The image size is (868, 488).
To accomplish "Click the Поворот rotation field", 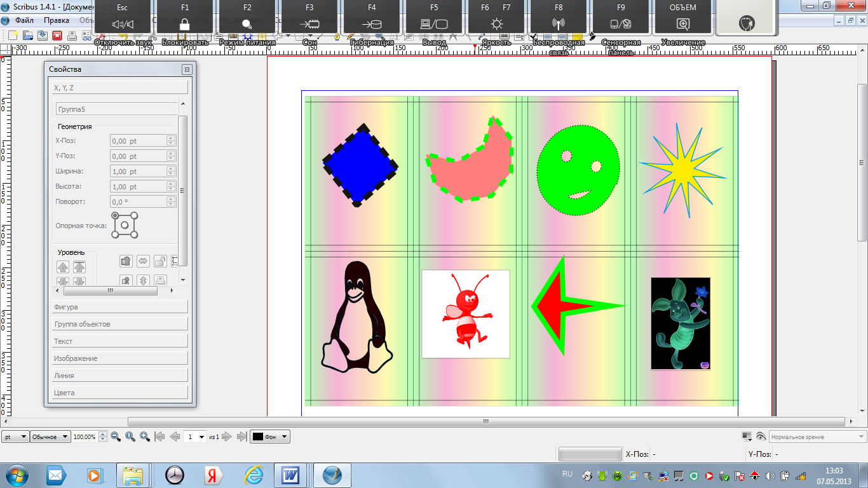I will tap(138, 202).
